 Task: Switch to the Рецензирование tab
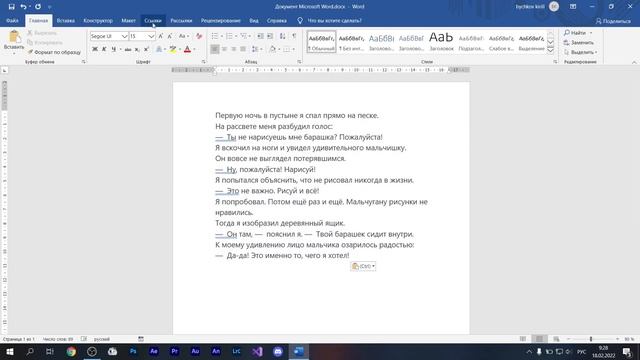click(220, 20)
